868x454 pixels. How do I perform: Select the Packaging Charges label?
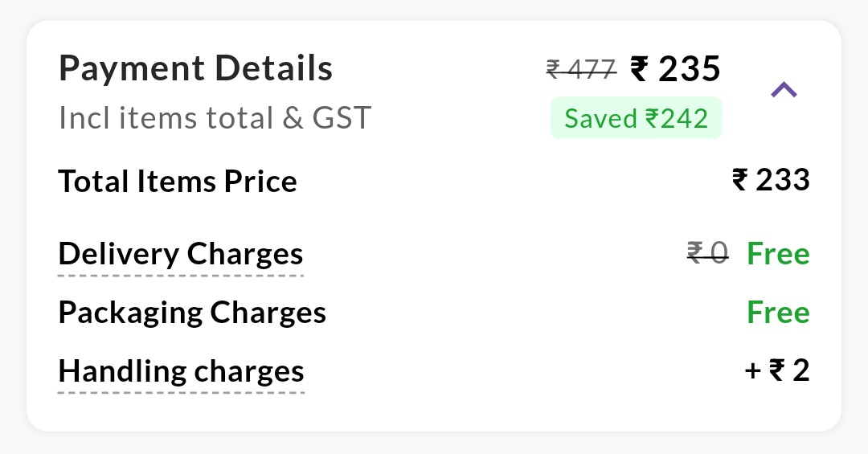[x=192, y=313]
